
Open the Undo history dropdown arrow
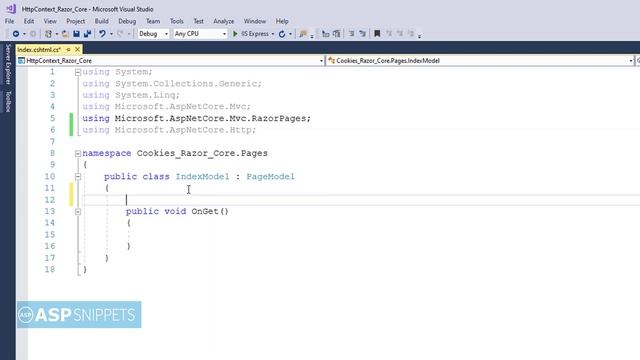coord(111,34)
